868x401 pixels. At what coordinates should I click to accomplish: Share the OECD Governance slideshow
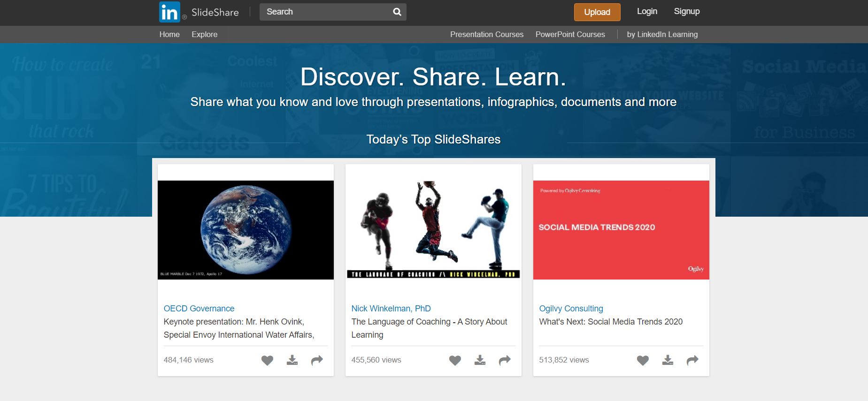coord(317,360)
